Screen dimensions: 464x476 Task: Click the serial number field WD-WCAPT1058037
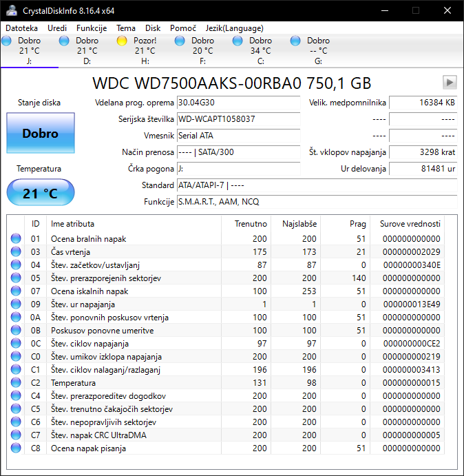238,119
